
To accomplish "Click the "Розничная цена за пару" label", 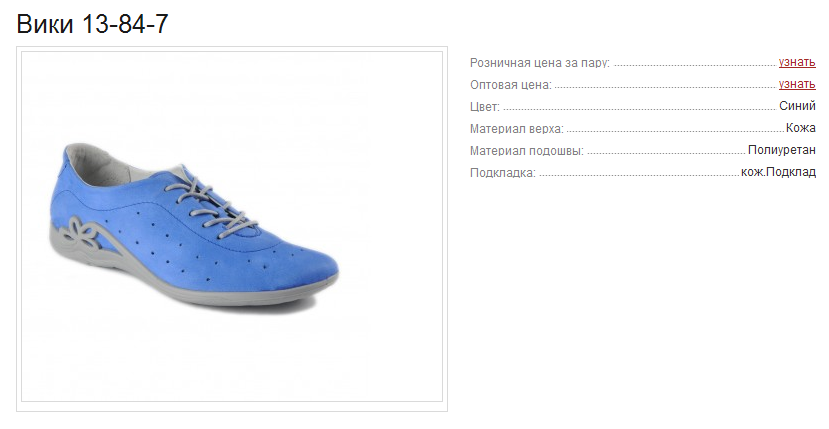I will tap(540, 63).
